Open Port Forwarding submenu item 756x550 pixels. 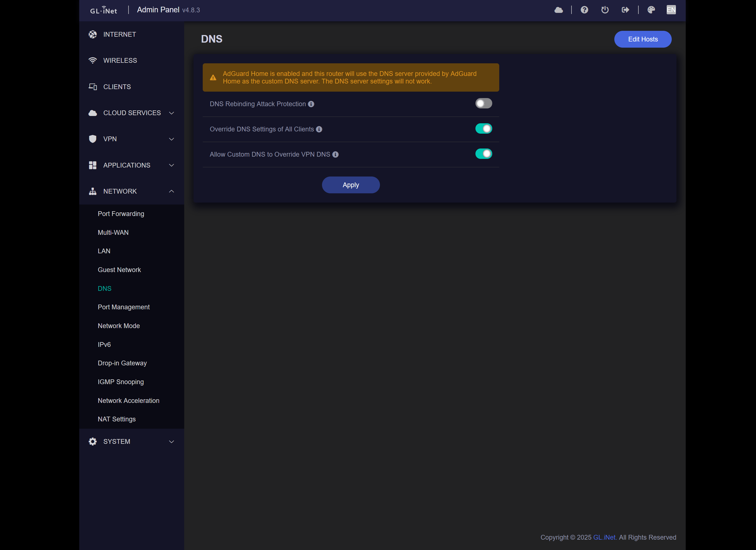(121, 214)
